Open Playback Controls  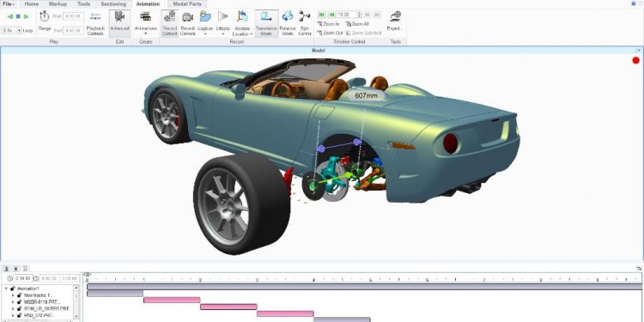95,23
